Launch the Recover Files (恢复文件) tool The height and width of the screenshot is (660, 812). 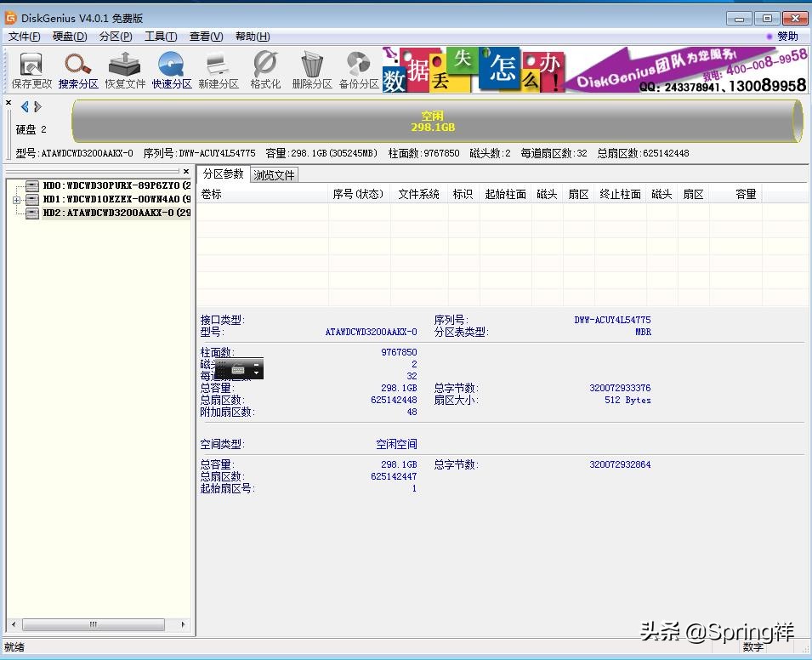point(125,71)
